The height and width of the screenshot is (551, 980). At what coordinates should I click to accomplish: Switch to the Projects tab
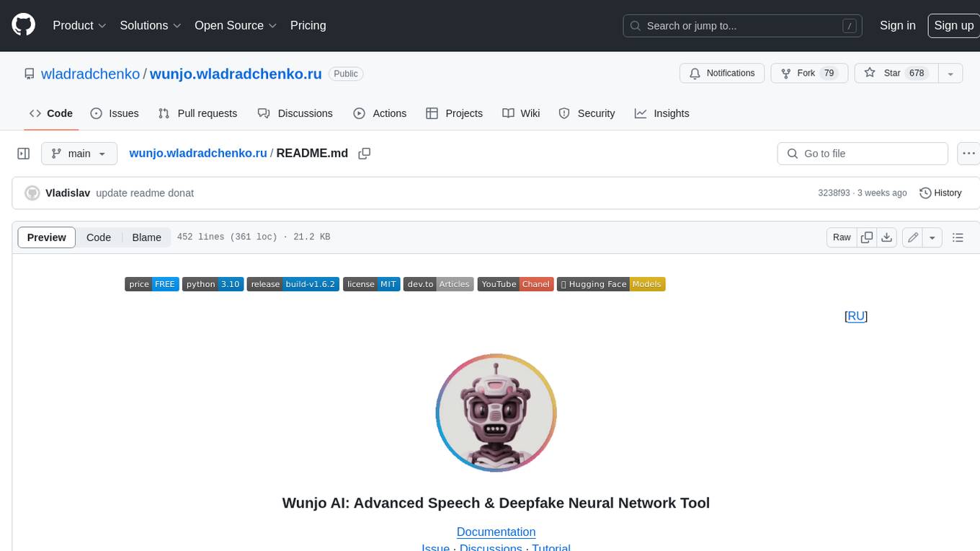point(454,113)
